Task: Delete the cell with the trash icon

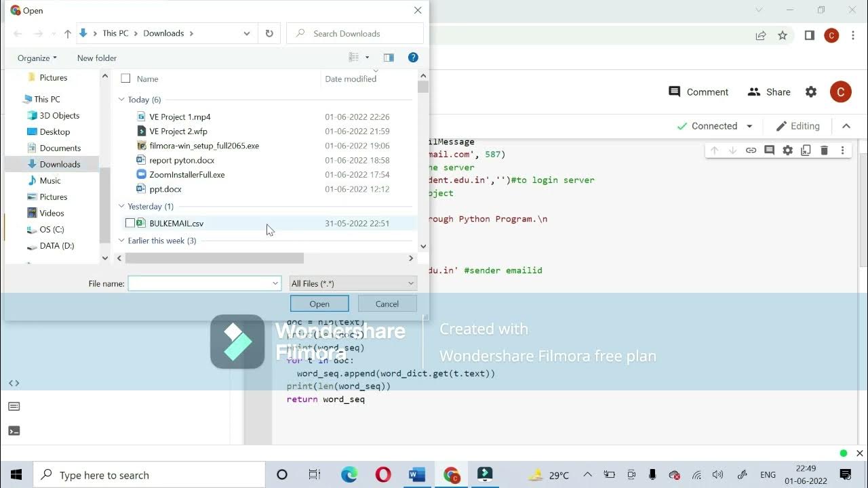Action: tap(824, 150)
